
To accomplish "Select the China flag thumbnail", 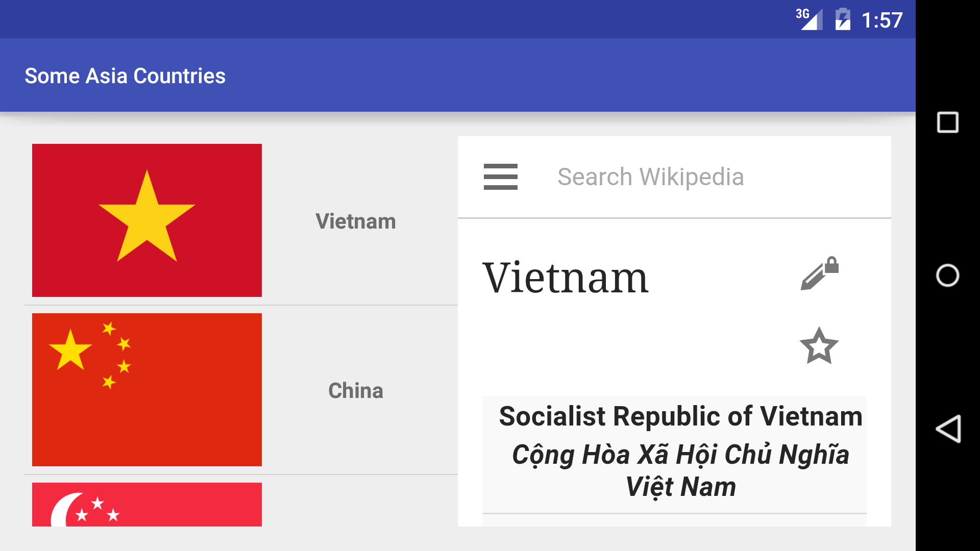I will 147,390.
